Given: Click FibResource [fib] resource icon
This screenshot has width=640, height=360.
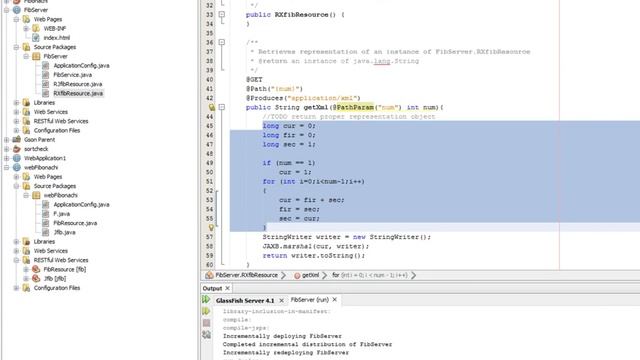Looking at the screenshot, I should [x=36, y=269].
